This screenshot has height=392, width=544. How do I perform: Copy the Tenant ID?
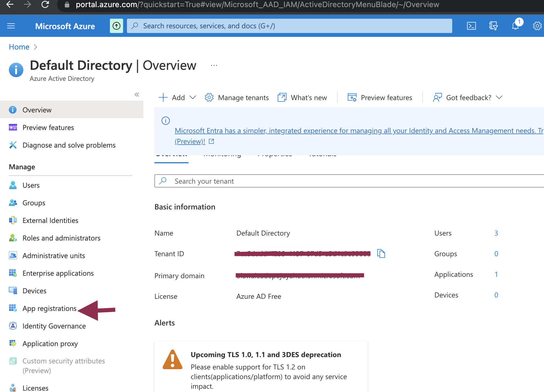tap(381, 253)
